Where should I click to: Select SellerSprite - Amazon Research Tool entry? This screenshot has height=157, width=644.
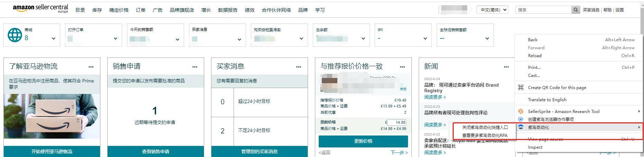point(579,111)
